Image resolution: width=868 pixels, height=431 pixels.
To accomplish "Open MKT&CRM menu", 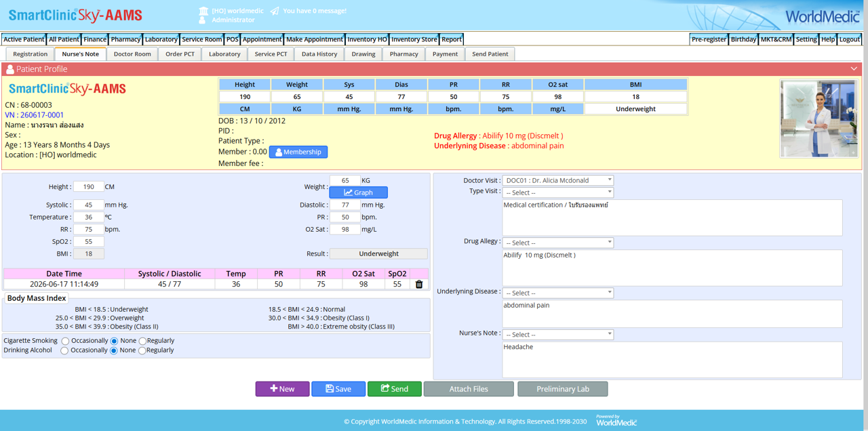I will 776,39.
